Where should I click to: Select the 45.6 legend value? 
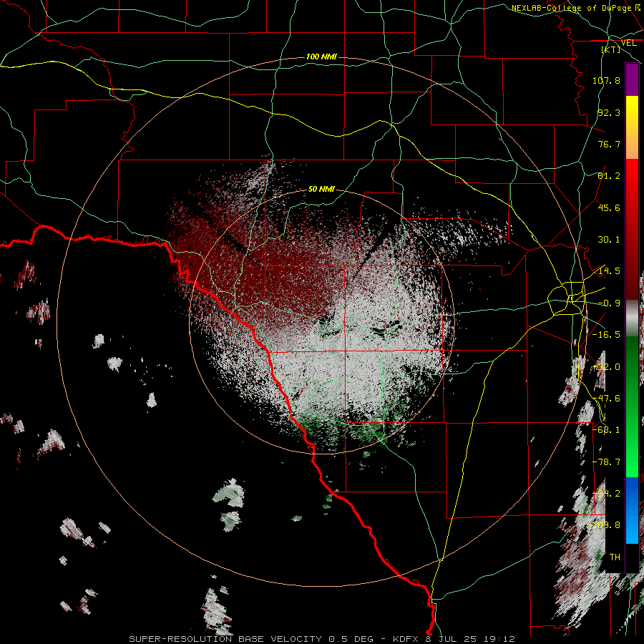609,208
